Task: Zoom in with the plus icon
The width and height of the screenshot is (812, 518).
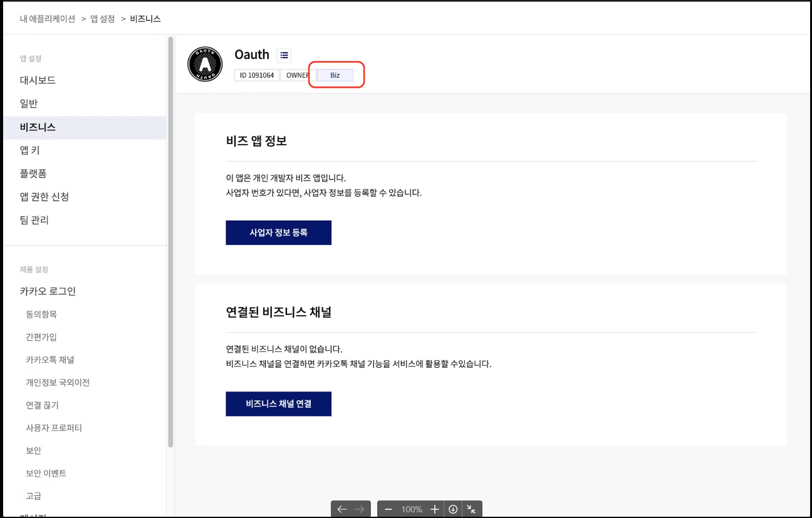Action: tap(435, 509)
